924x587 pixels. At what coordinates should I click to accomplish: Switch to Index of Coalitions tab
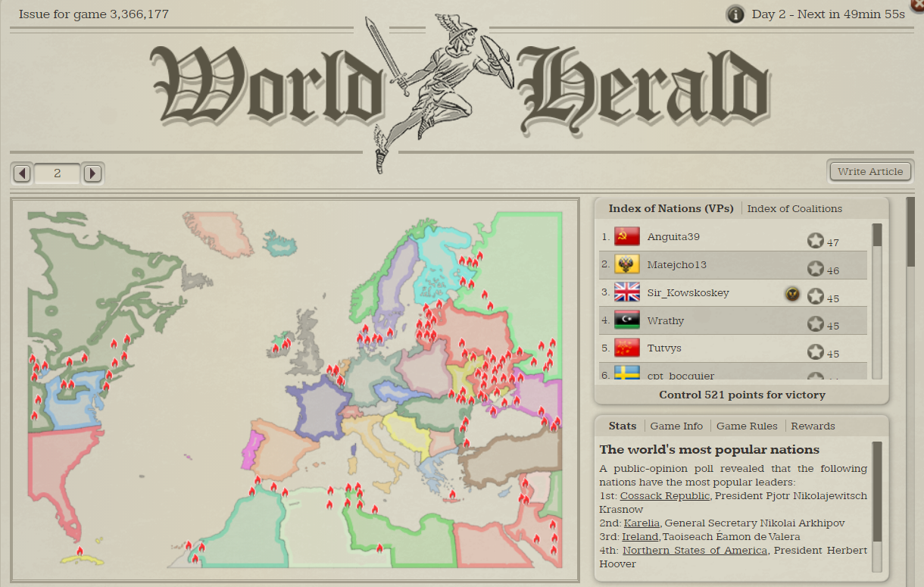(794, 208)
